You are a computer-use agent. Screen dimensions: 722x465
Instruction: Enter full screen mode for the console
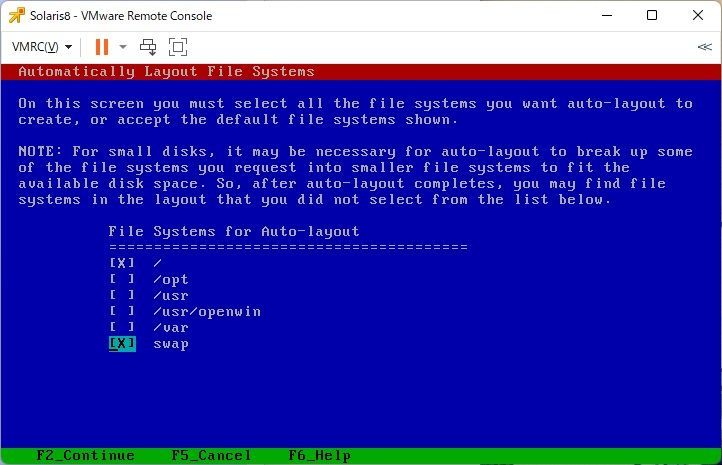[x=178, y=47]
